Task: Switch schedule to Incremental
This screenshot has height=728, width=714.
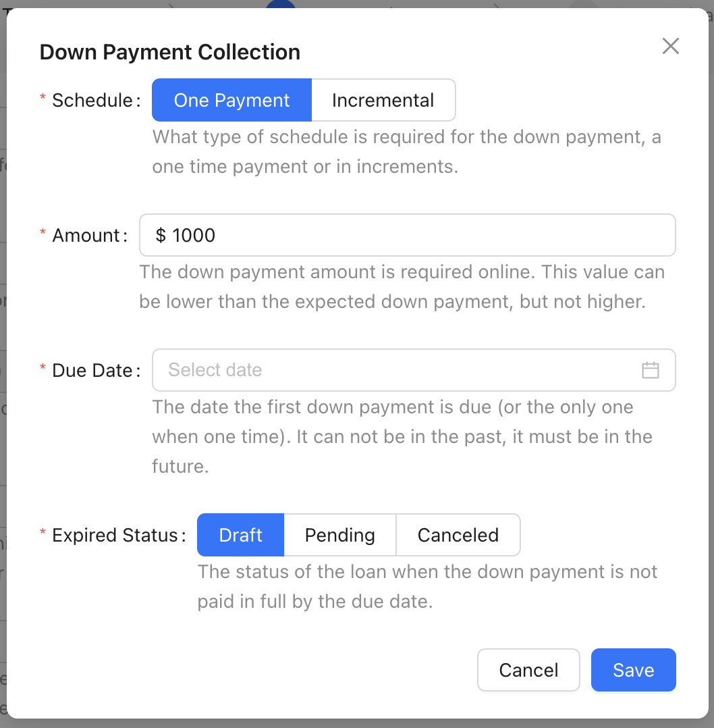Action: [383, 100]
